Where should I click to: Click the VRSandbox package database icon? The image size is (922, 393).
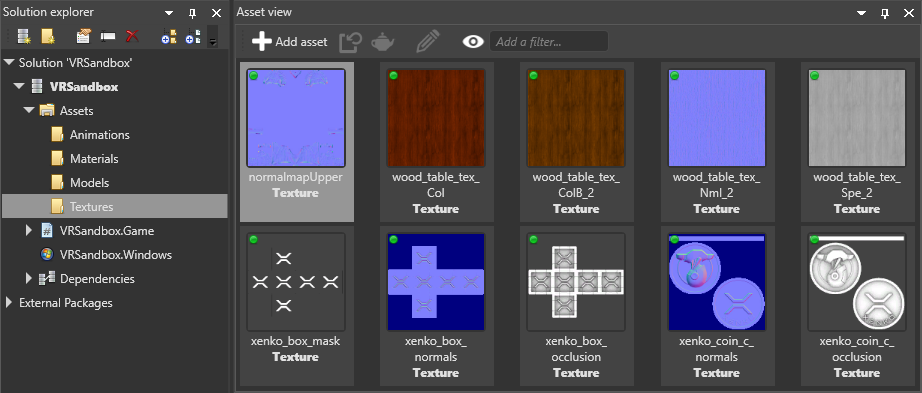pyautogui.click(x=36, y=86)
